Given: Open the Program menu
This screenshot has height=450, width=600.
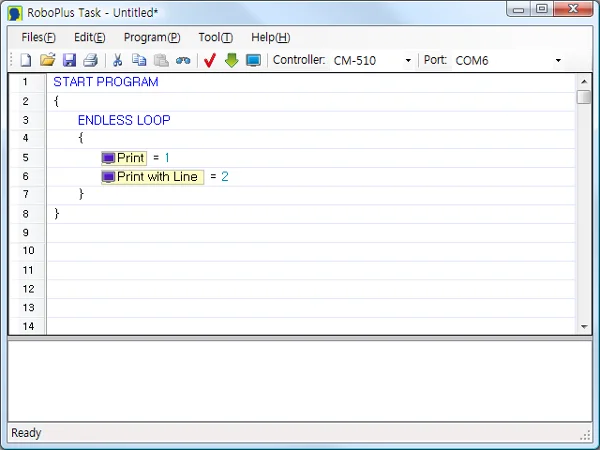Looking at the screenshot, I should (x=152, y=38).
